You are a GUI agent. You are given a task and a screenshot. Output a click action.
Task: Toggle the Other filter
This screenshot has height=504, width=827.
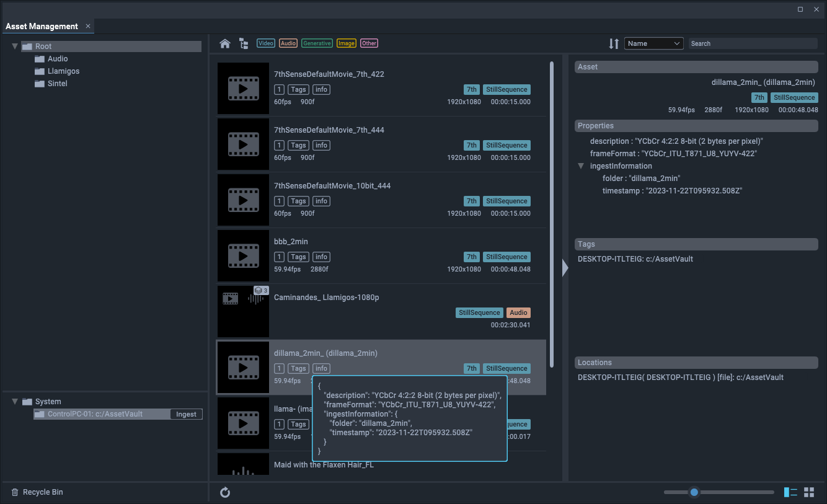[369, 43]
